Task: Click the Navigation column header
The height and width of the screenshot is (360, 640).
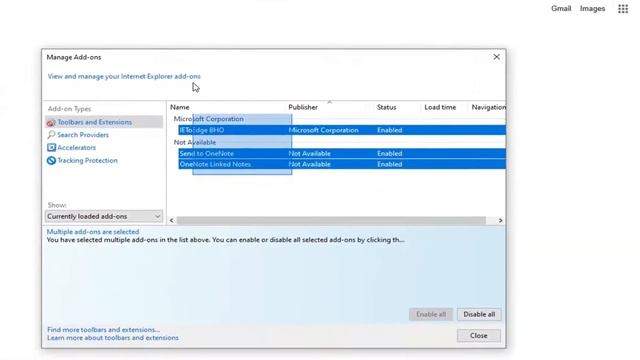Action: [x=488, y=107]
